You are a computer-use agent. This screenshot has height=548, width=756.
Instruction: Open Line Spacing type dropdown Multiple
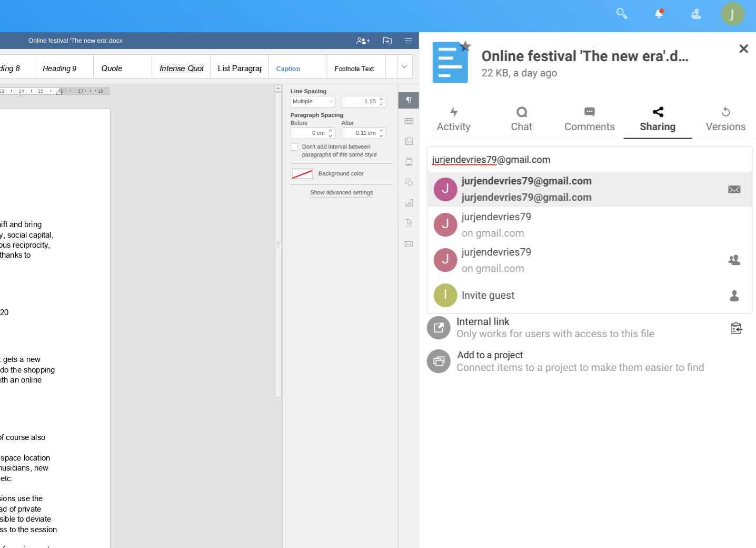click(x=313, y=102)
